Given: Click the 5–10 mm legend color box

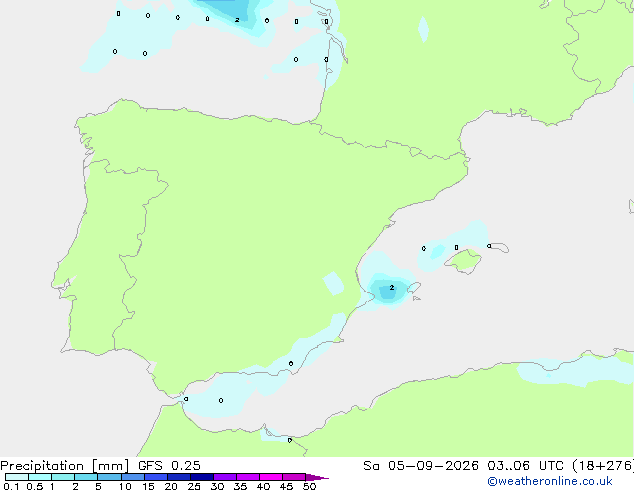Looking at the screenshot, I should (109, 477).
